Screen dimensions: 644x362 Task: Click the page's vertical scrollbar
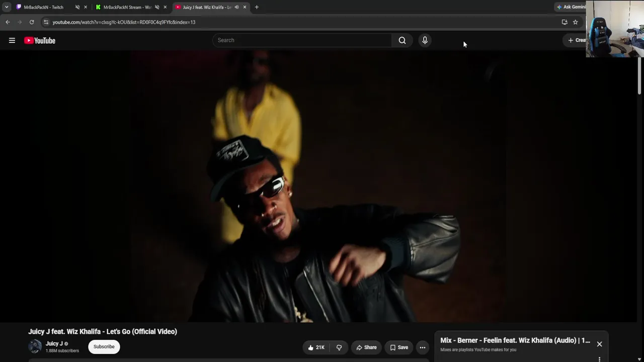pyautogui.click(x=640, y=75)
